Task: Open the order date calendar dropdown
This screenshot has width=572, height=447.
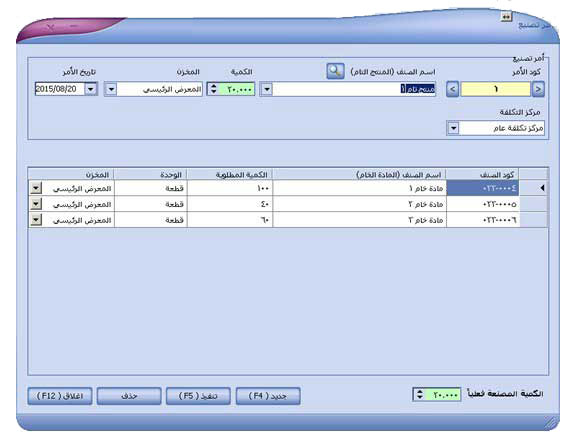Action: coord(91,89)
